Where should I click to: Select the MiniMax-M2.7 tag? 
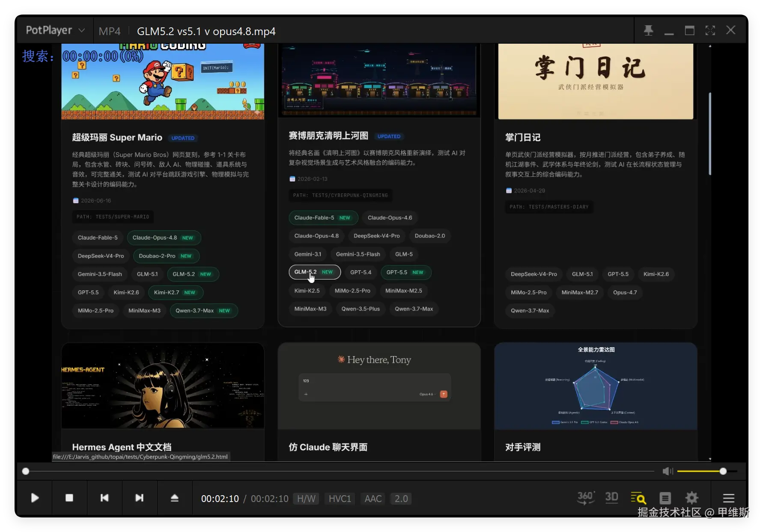click(580, 293)
